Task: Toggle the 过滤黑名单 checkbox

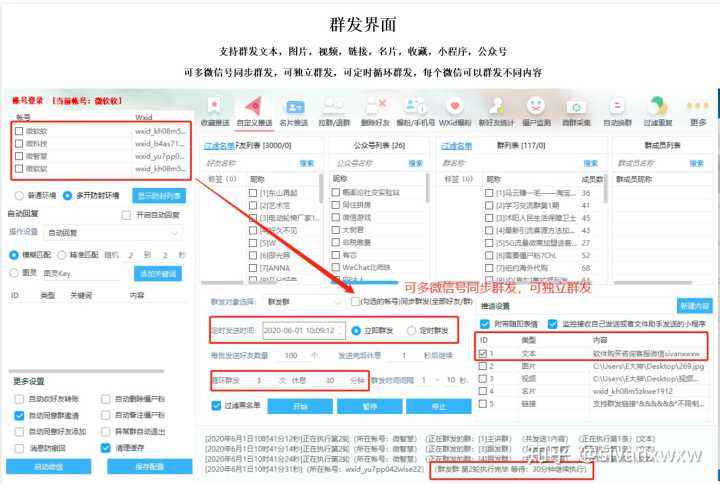Action: pyautogui.click(x=216, y=405)
